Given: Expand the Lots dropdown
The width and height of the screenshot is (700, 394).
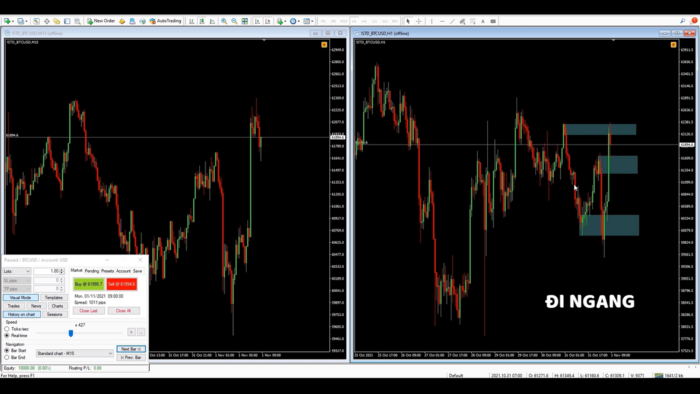Looking at the screenshot, I should pos(17,271).
